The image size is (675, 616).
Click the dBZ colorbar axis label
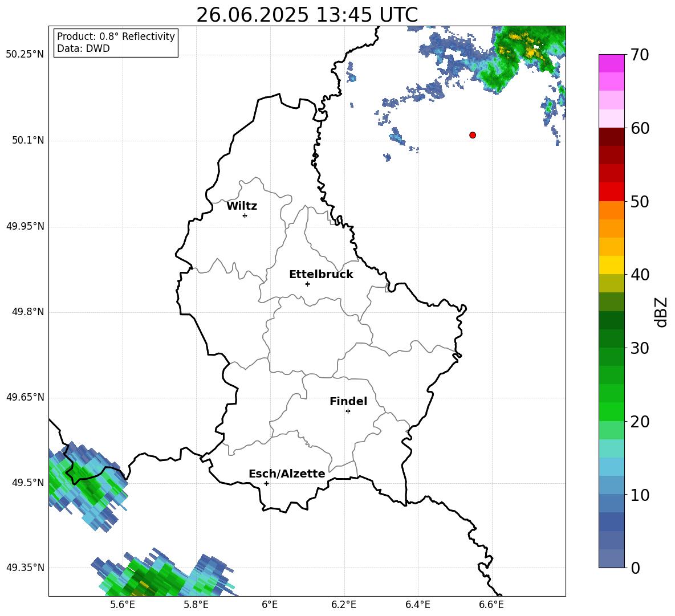tap(661, 312)
